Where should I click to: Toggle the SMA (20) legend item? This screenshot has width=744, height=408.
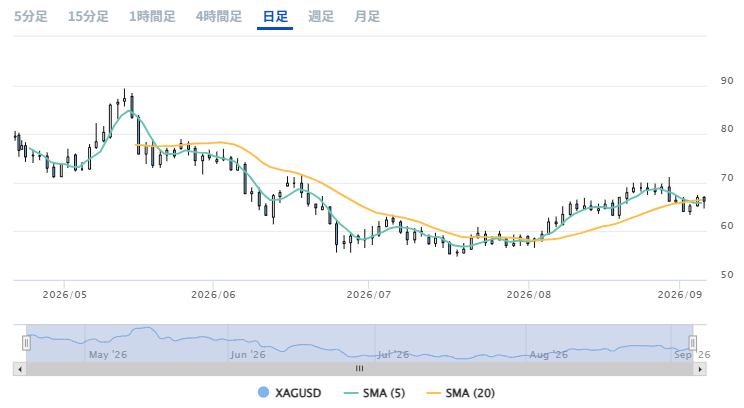pos(460,393)
